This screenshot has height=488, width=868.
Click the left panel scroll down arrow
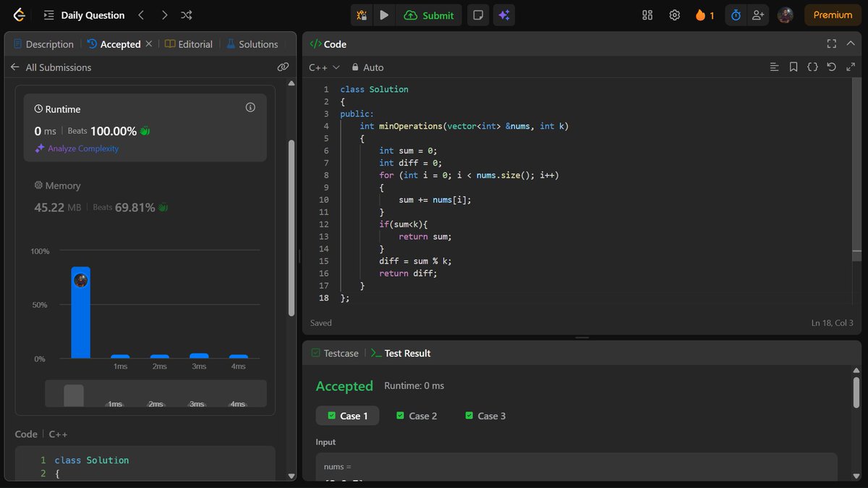(292, 476)
